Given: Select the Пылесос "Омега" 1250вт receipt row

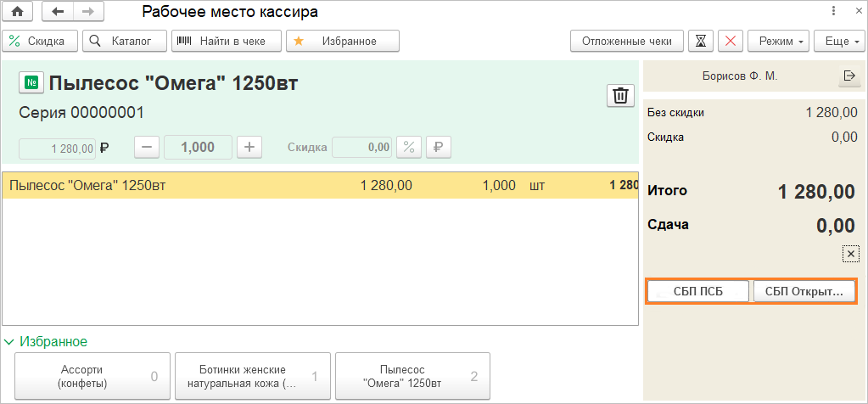Looking at the screenshot, I should pos(320,186).
